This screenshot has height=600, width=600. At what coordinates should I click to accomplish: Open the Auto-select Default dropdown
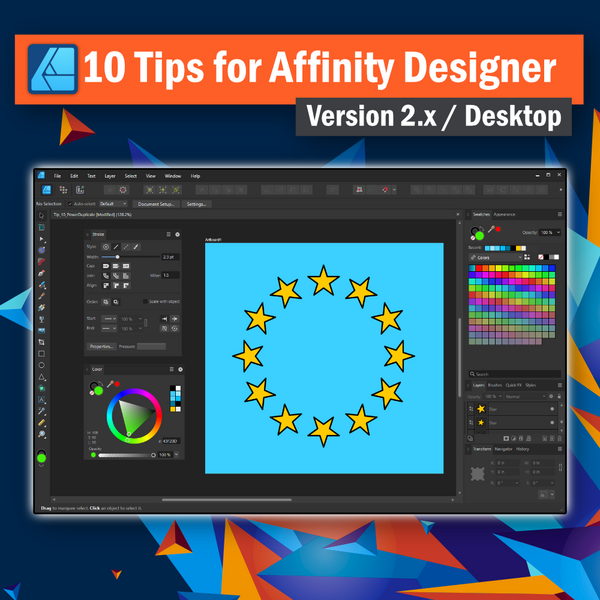(113, 204)
